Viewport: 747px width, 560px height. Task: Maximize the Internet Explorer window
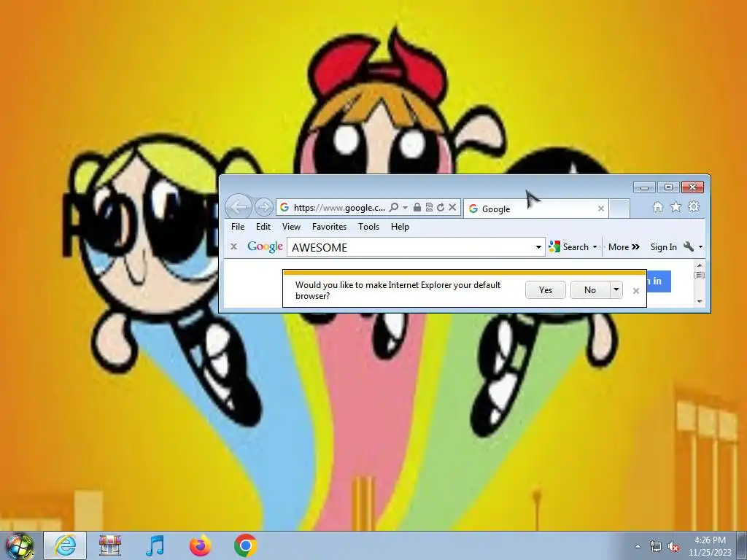point(668,187)
